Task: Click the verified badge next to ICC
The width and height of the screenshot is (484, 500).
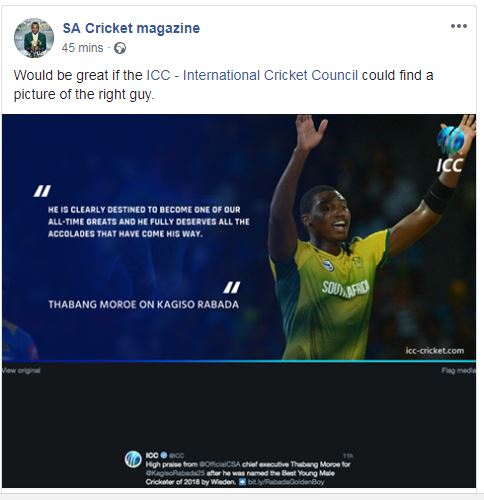Action: click(x=164, y=455)
